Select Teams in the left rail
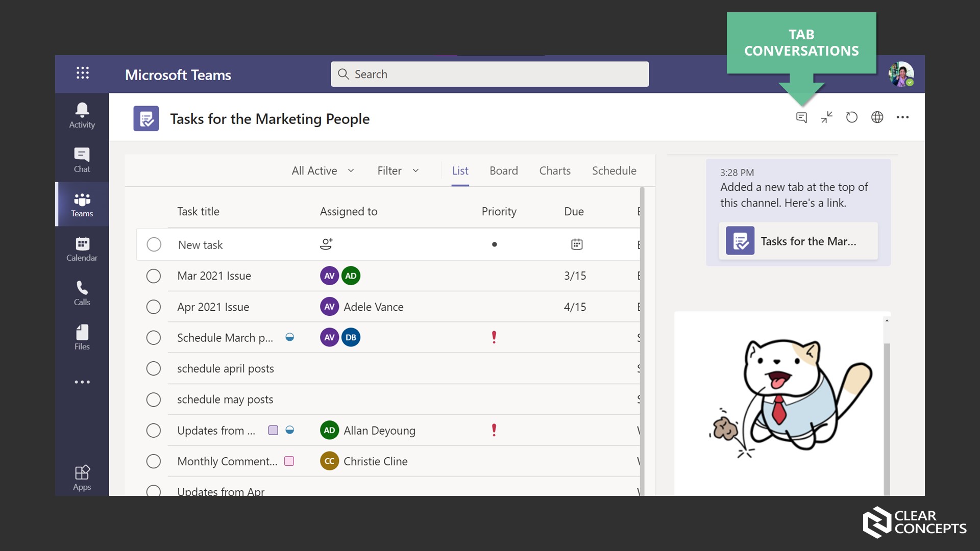 pos(82,205)
